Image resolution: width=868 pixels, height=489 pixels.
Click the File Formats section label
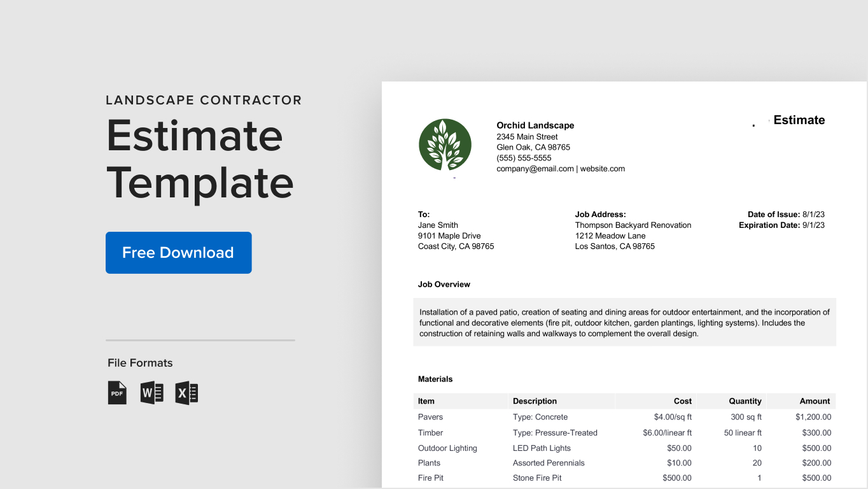(139, 363)
